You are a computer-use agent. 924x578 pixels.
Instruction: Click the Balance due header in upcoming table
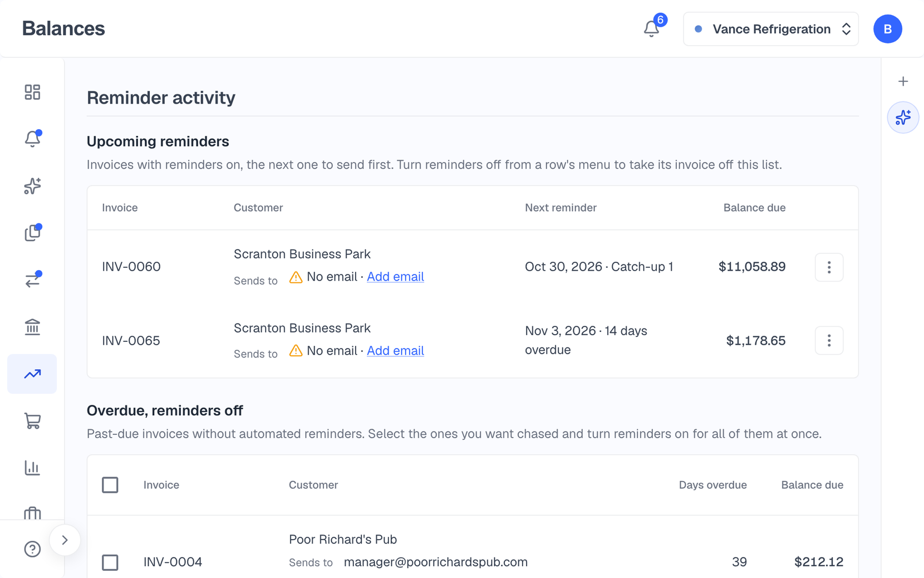(x=754, y=208)
